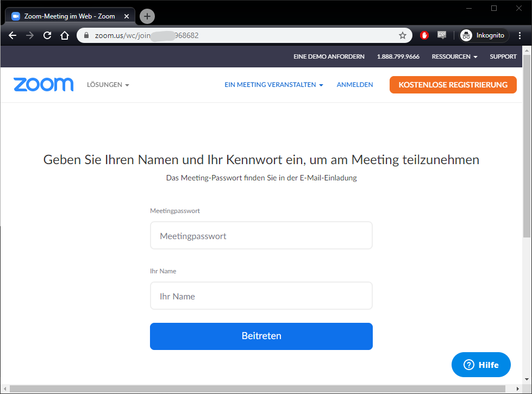Click Eine Demo anfordern link

[x=330, y=57]
